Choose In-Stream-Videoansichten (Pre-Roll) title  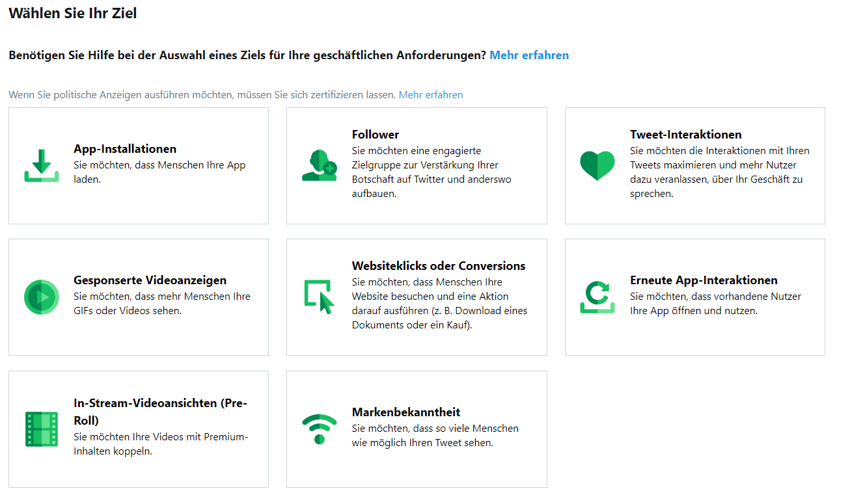pos(161,412)
